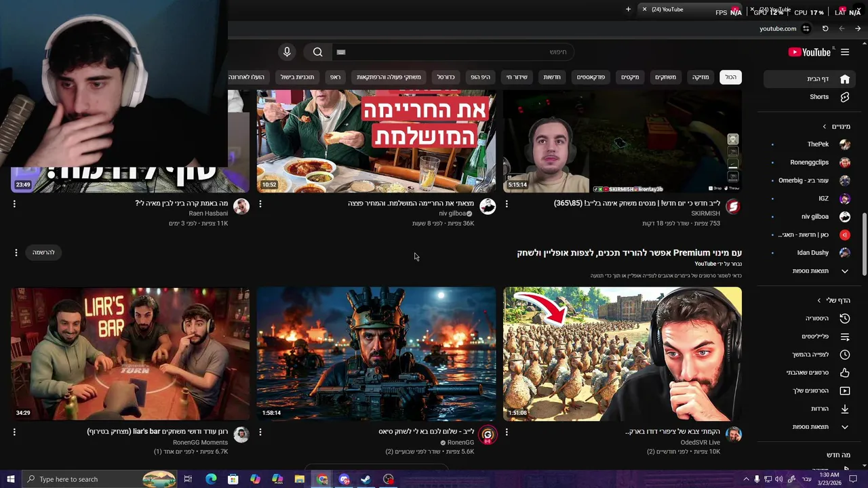Screen dimensions: 868x488
Task: Expand תוצאות נוספות under הדף שלי
Action: [x=809, y=427]
